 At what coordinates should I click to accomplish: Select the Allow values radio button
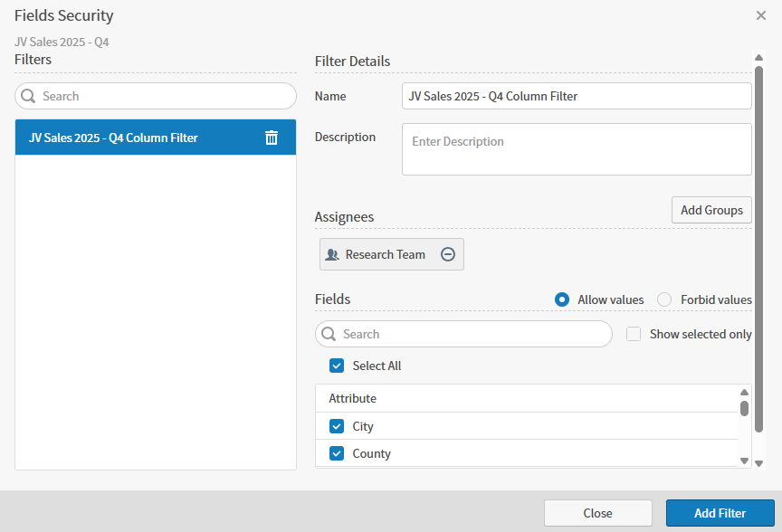[562, 299]
